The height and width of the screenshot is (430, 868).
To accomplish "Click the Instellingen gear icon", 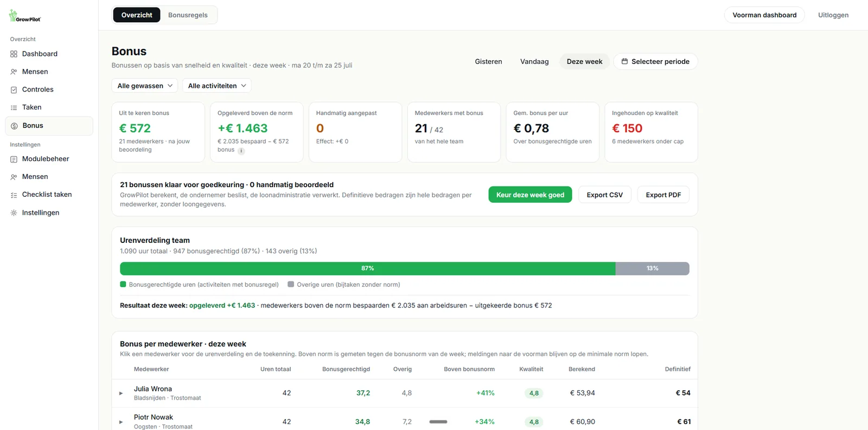I will pyautogui.click(x=14, y=213).
